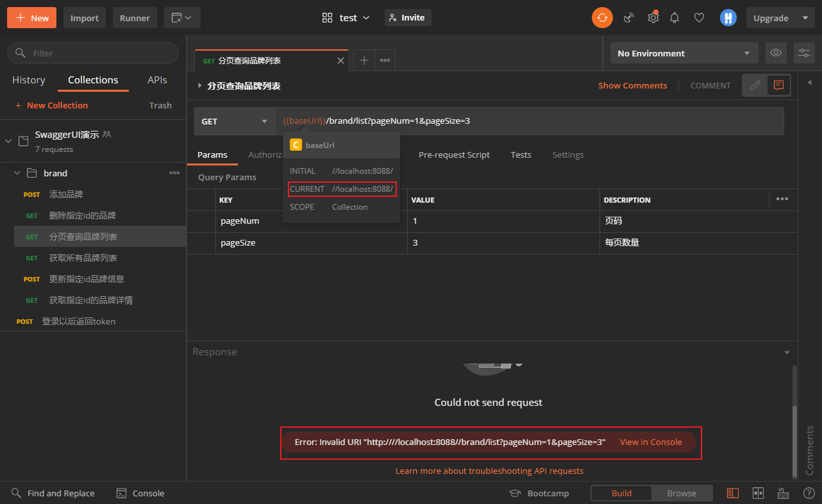
Task: Toggle the comment mode icon
Action: click(x=779, y=85)
